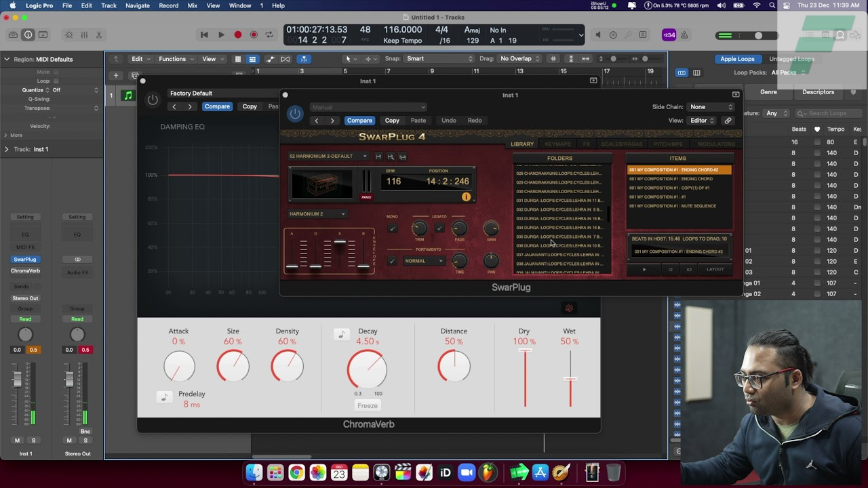Click the orange info icon in SwarPlug
This screenshot has height=488, width=868.
point(466,197)
